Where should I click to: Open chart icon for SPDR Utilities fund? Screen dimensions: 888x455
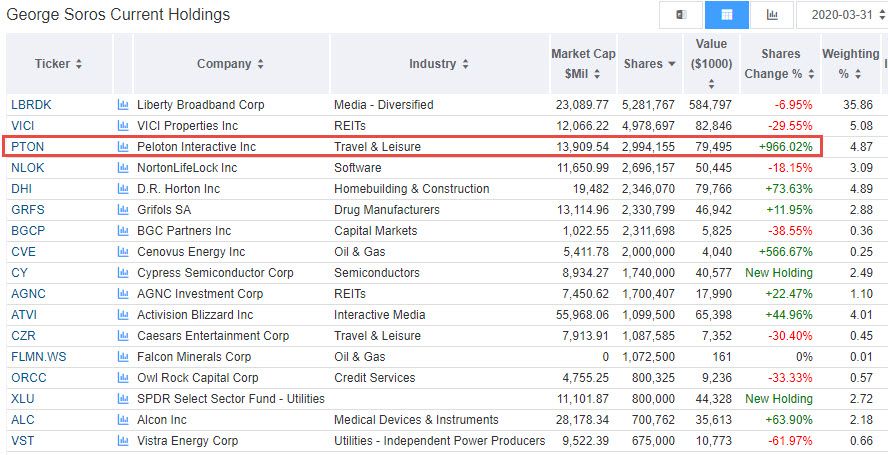123,398
